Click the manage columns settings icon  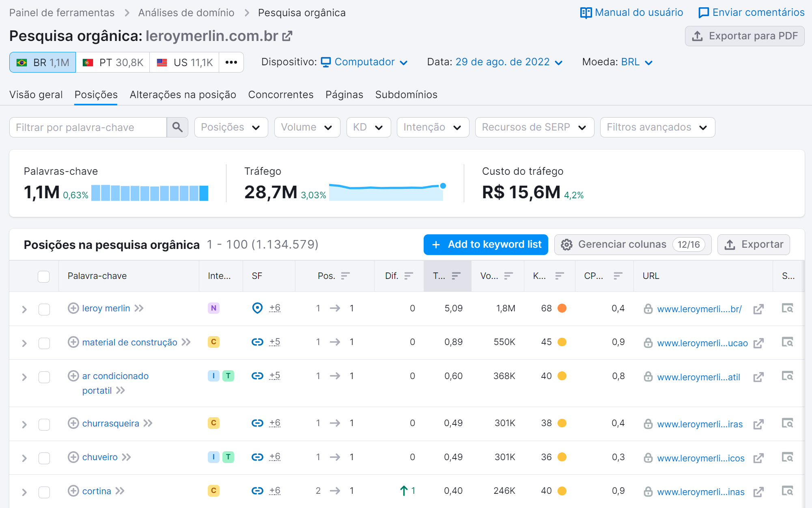click(x=566, y=244)
